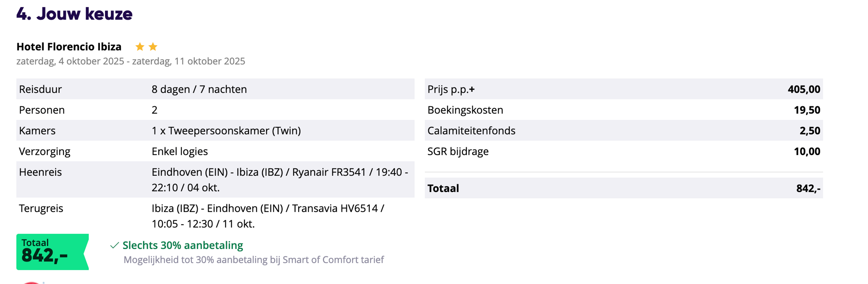Screen dimensions: 868x284
Task: Click the green Totaal 842,- price badge
Action: [x=53, y=252]
